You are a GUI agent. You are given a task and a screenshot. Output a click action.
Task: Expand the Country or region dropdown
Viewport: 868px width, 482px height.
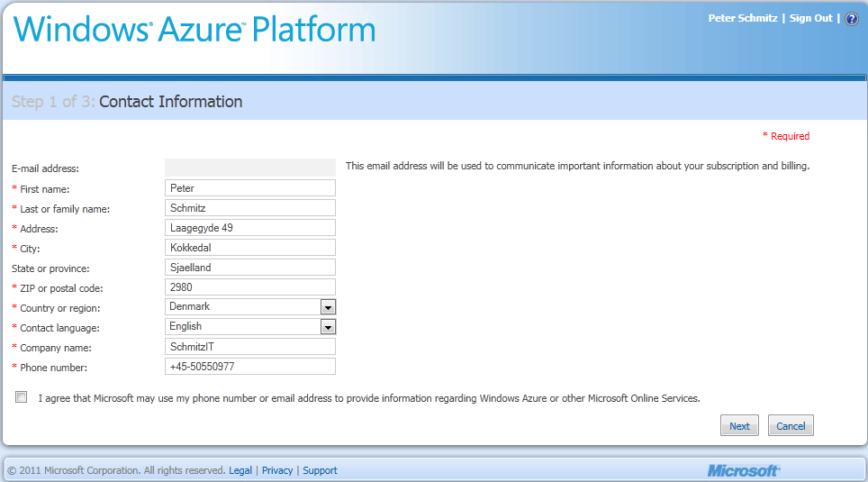[x=328, y=307]
